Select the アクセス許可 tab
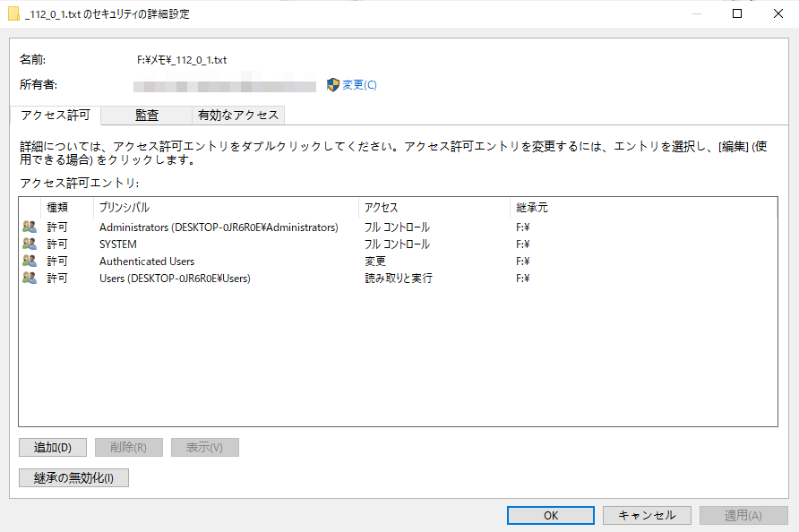Viewport: 799px width, 532px height. [56, 115]
